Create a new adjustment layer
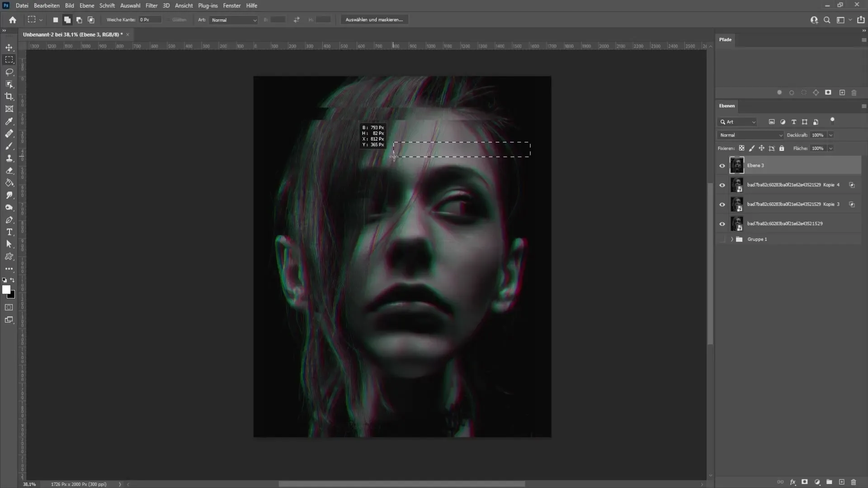868x488 pixels. 817,482
